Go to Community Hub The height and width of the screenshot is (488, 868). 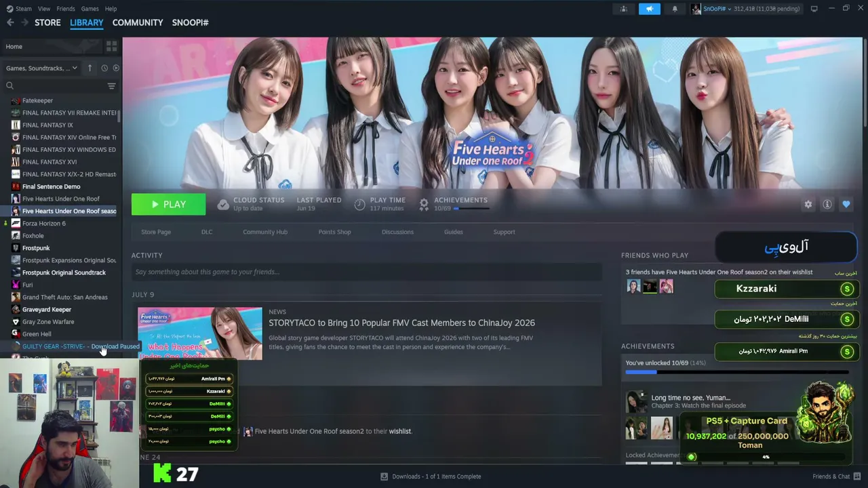pos(265,232)
